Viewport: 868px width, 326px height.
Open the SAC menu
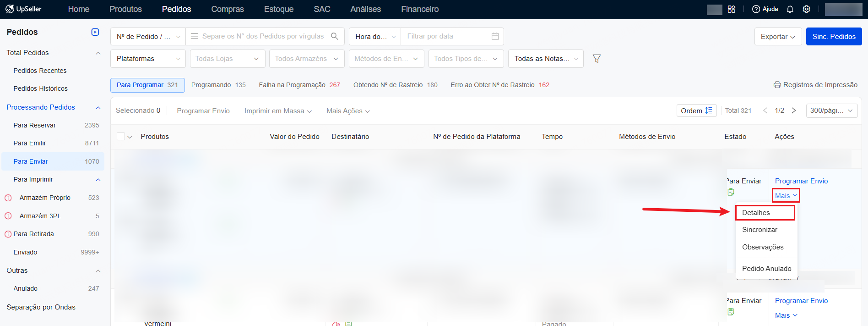322,9
